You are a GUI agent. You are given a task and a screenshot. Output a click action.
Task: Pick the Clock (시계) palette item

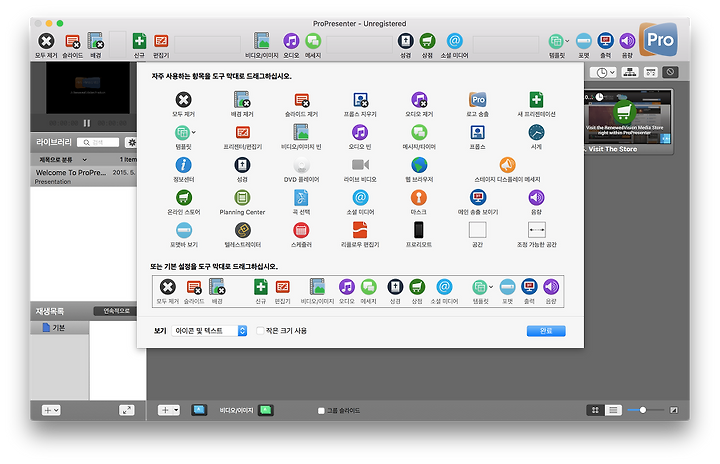tap(536, 137)
